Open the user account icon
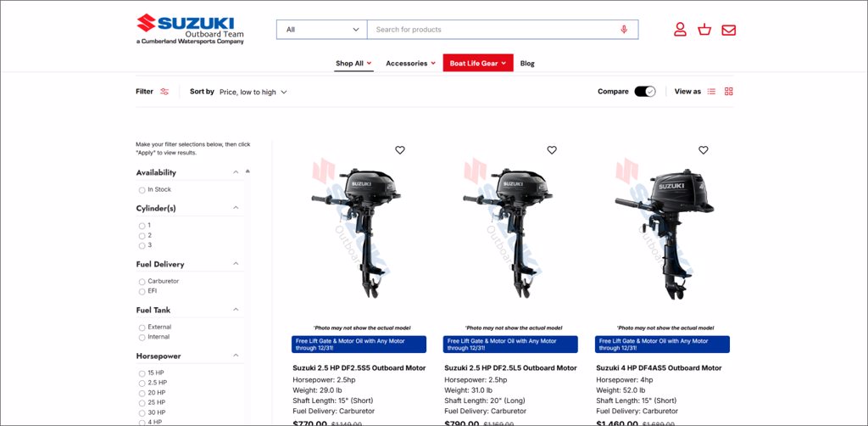The image size is (868, 426). pyautogui.click(x=681, y=30)
